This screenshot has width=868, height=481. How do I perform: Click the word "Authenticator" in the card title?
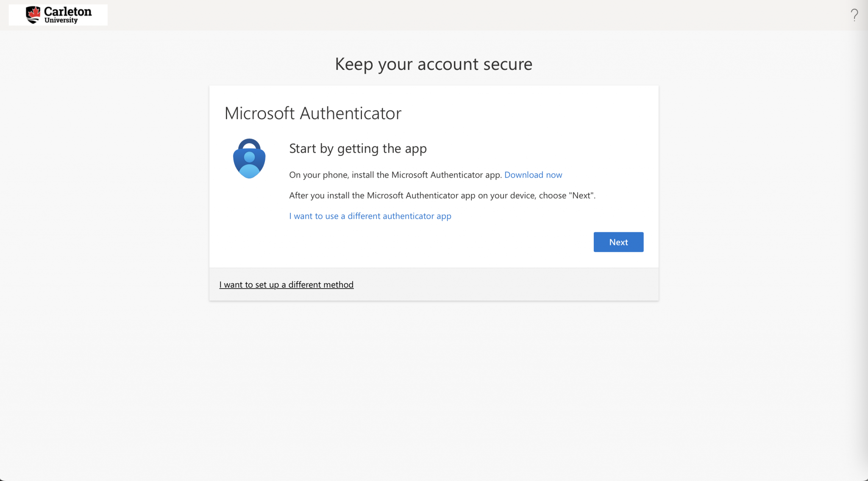point(350,113)
